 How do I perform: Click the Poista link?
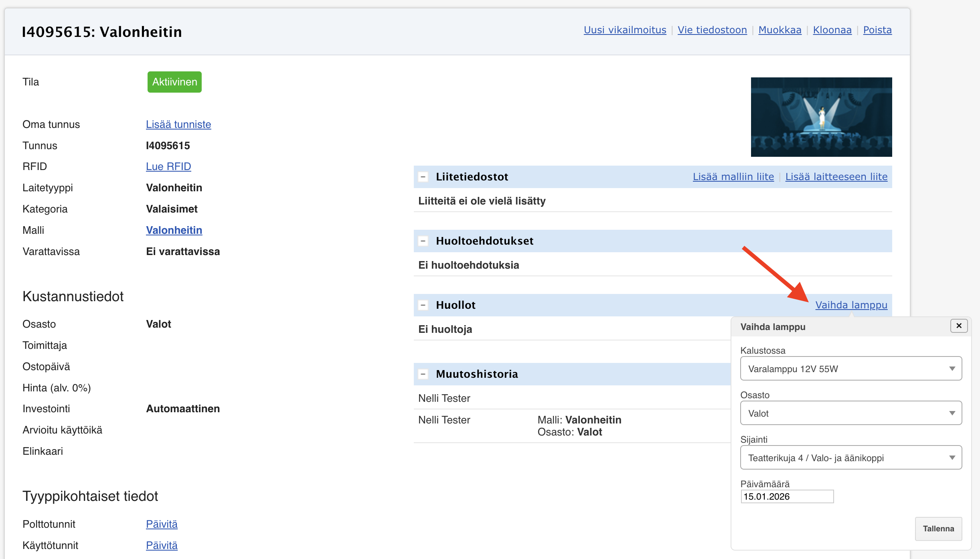tap(877, 30)
